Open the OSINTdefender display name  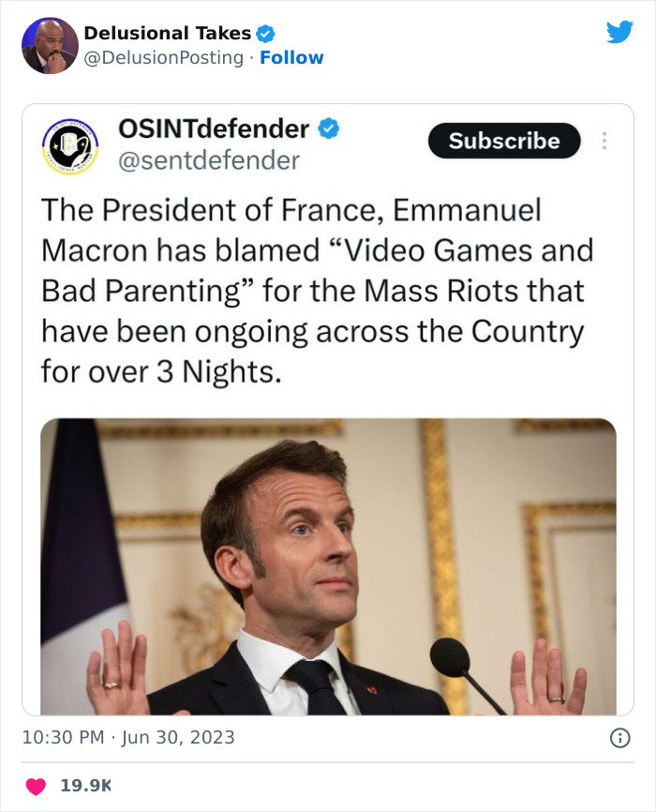[x=214, y=128]
